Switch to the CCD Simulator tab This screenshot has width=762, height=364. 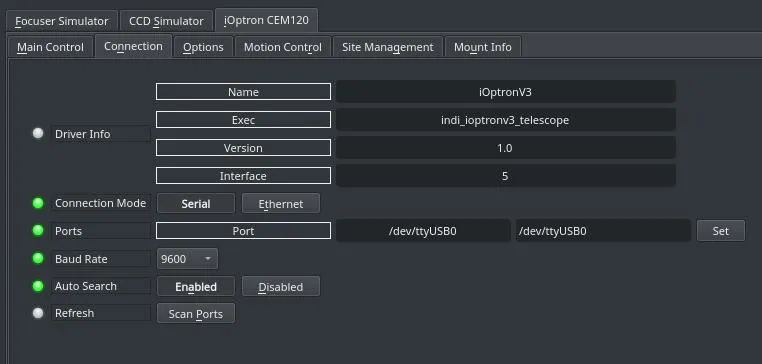point(166,21)
